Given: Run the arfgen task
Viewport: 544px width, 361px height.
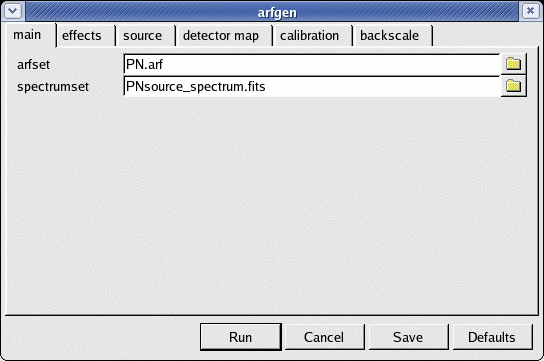Looking at the screenshot, I should click(240, 337).
